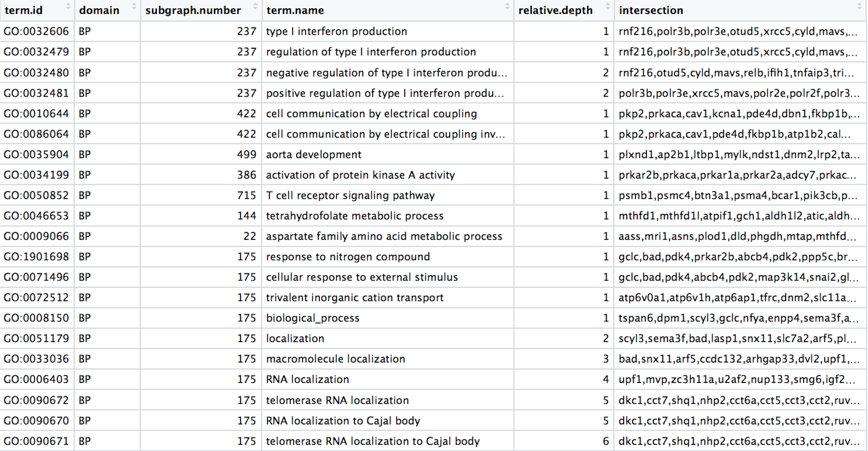This screenshot has height=451, width=868.
Task: Sort table by term.id column arrows
Action: (x=68, y=6)
